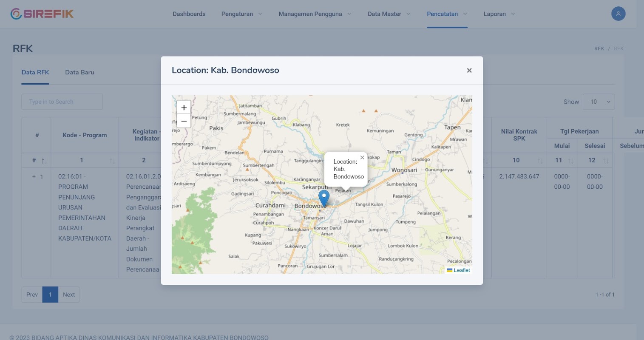Switch to the Data RFK tab
Screen dimensions: 644x340
click(x=35, y=72)
